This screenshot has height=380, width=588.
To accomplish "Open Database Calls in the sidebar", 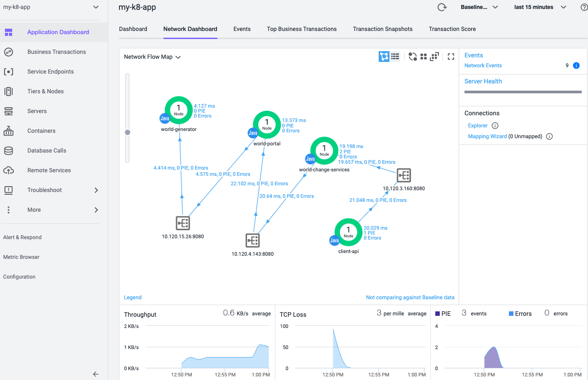I will [x=47, y=151].
